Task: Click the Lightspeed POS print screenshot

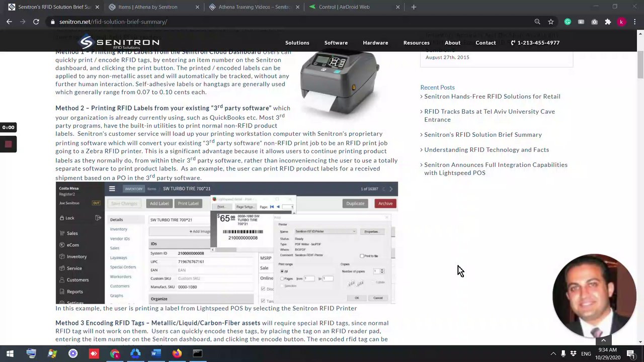Action: [226, 243]
